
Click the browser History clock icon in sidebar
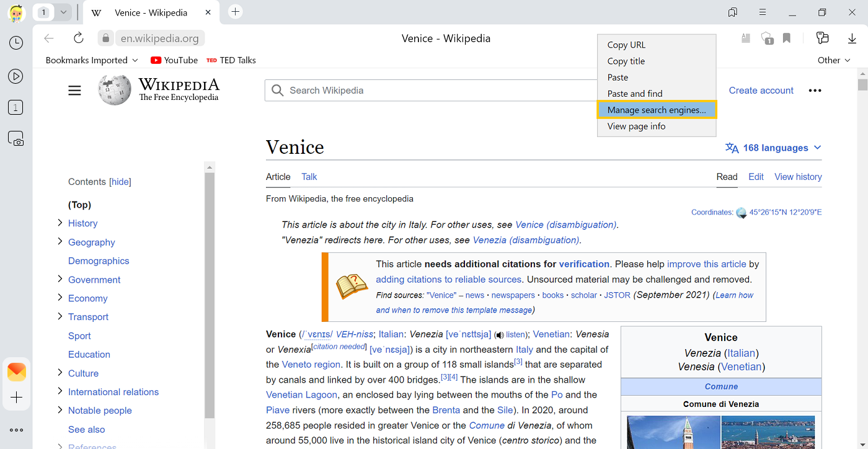[16, 43]
